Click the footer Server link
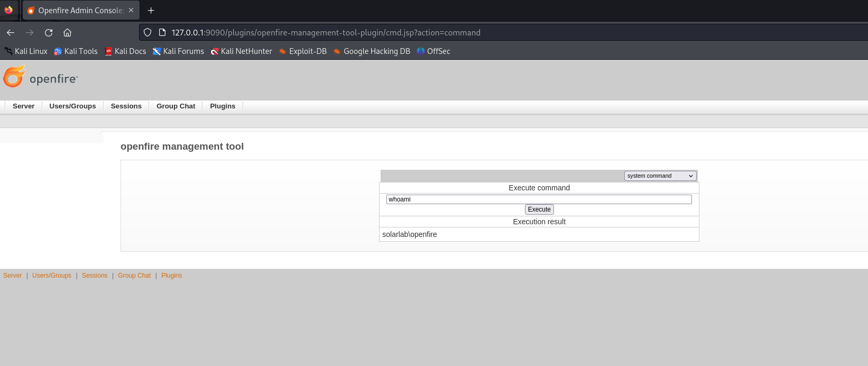The height and width of the screenshot is (366, 868). [13, 276]
